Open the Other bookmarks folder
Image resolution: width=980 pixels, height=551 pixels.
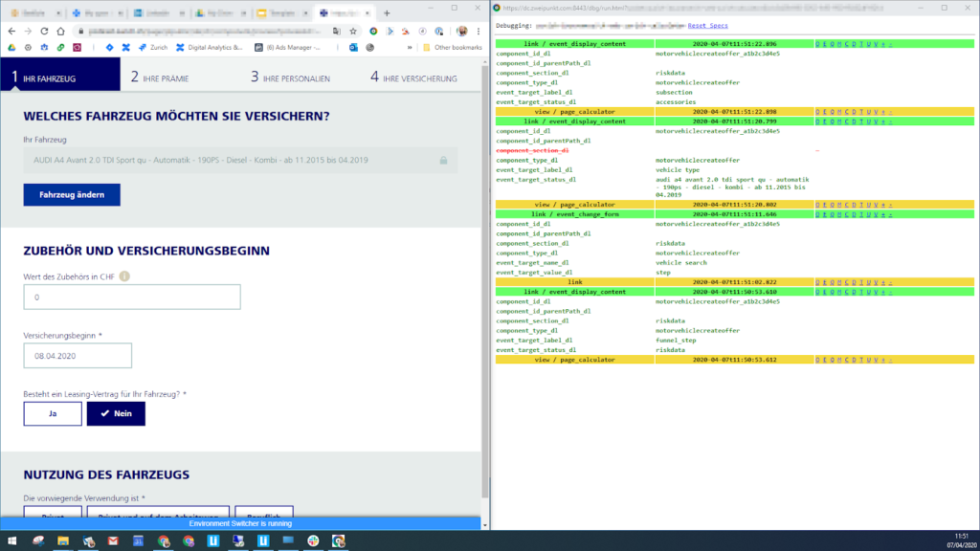449,47
